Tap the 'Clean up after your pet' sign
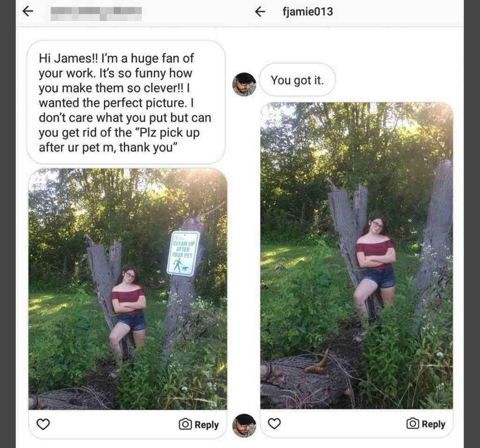 (183, 254)
